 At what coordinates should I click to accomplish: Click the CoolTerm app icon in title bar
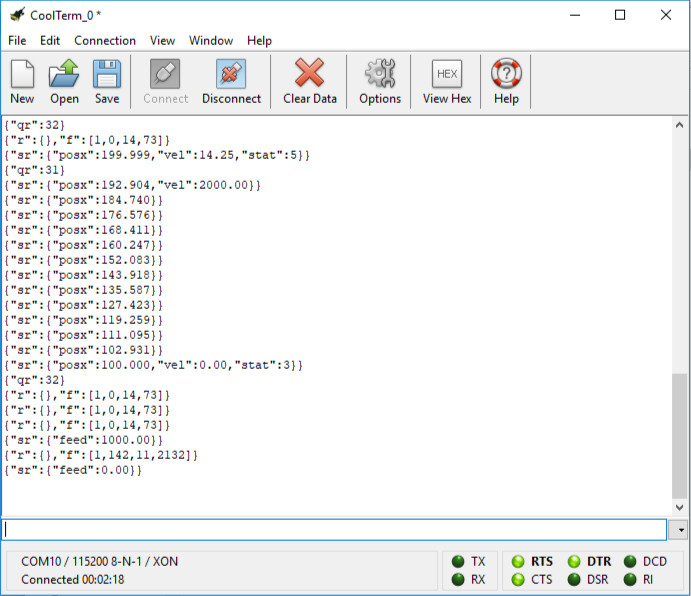(17, 15)
